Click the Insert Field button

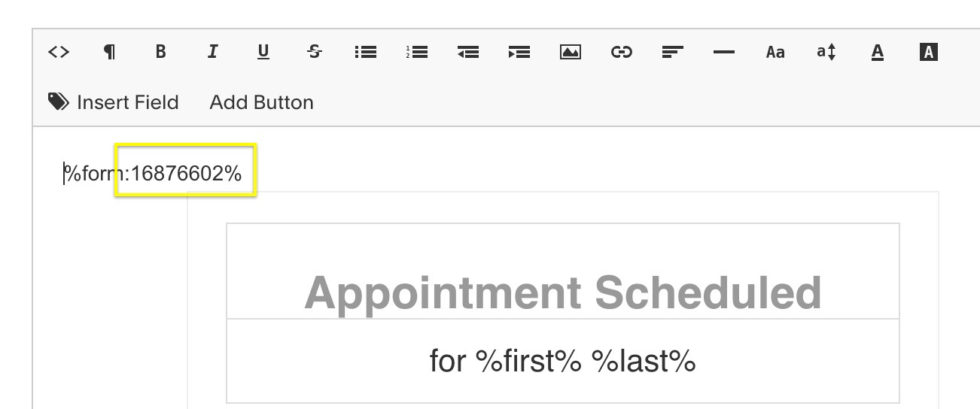tap(114, 102)
